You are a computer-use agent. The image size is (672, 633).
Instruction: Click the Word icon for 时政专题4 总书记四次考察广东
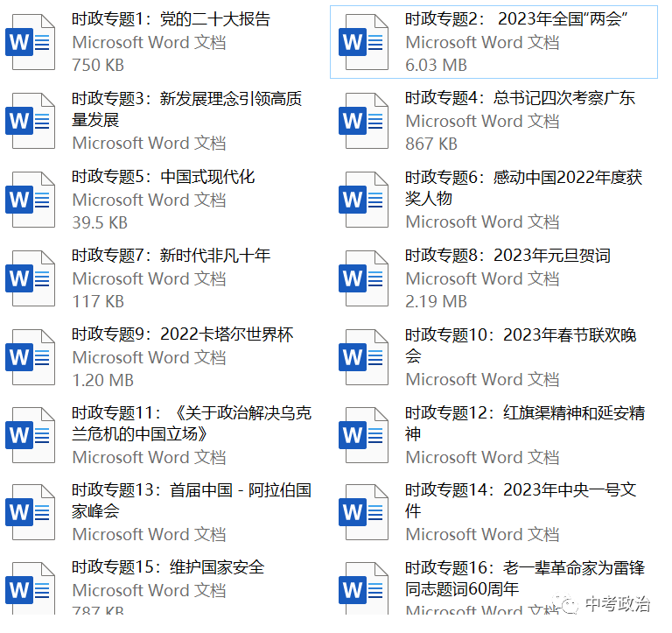pyautogui.click(x=363, y=121)
